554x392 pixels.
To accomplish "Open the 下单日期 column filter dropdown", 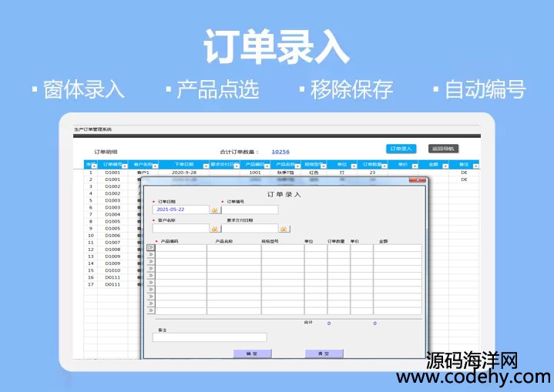I will coord(204,165).
